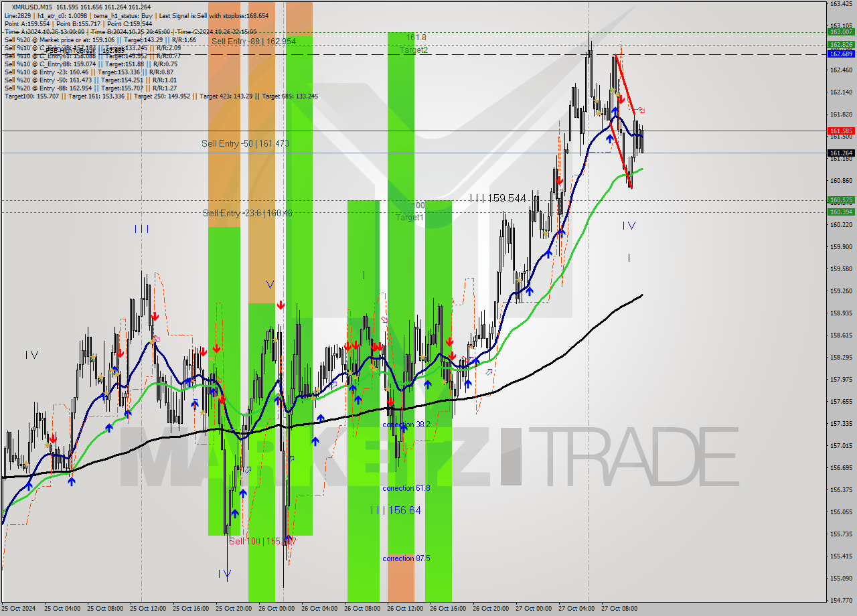Viewport: 857px width, 616px height.
Task: Click the 'Sell Entry -50 | 161.473' chart label
Action: (x=245, y=143)
